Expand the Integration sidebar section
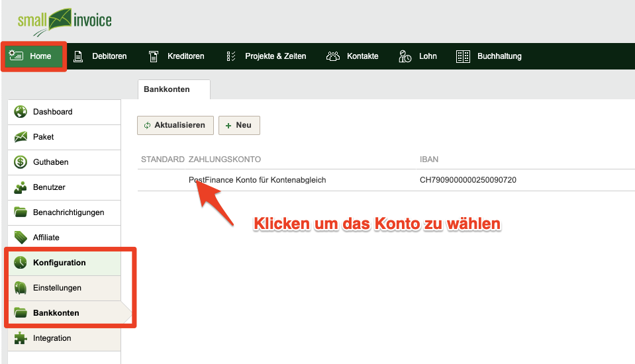Viewport: 635px width, 364px height. [x=64, y=338]
